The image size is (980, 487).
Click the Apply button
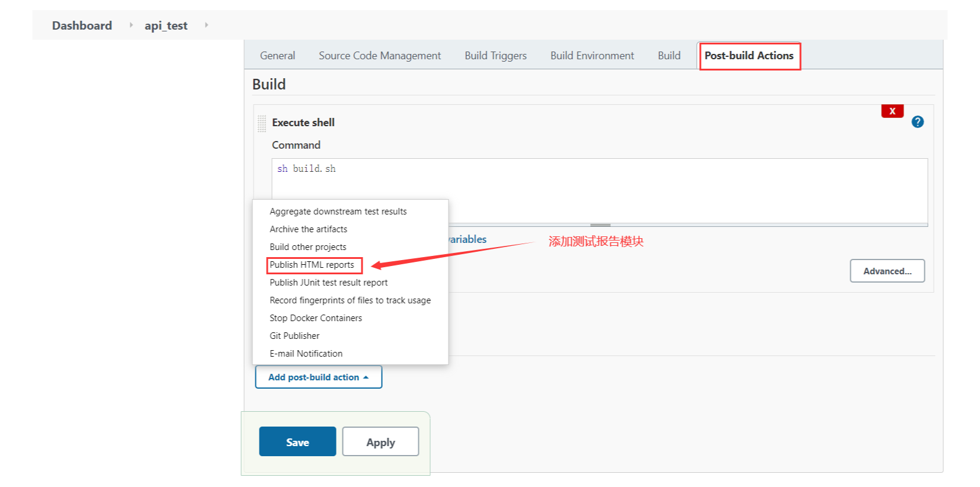point(380,442)
